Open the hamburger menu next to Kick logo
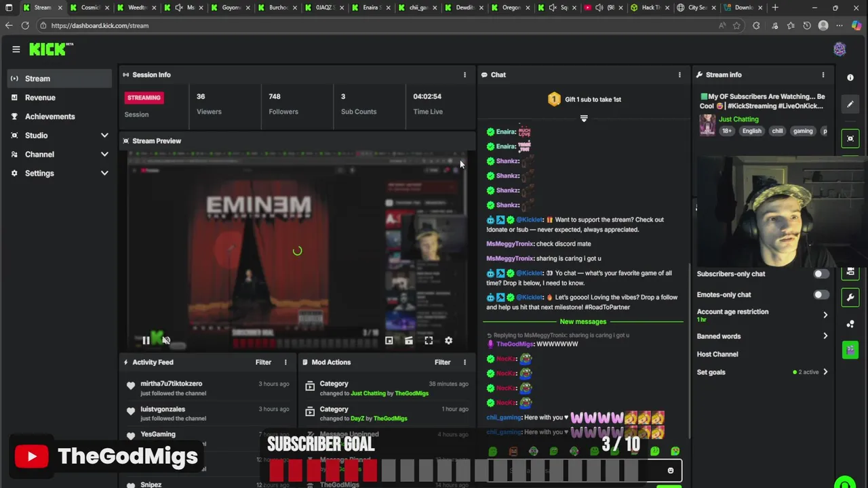868x488 pixels. [16, 49]
